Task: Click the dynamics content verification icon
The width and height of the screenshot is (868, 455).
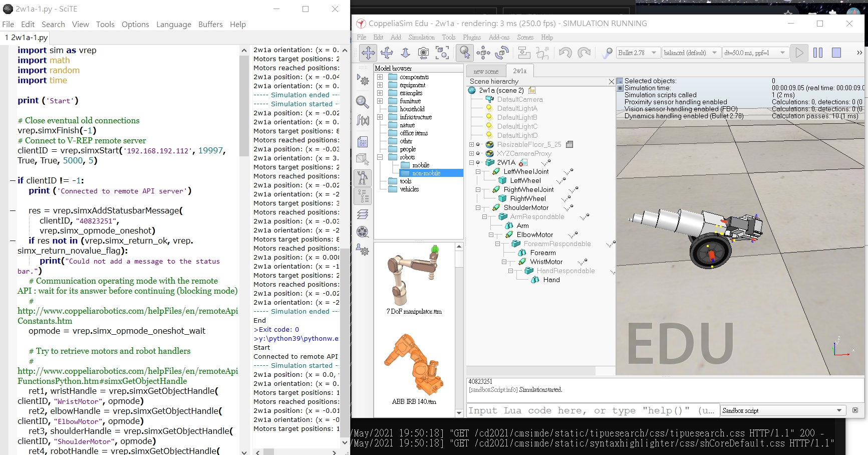Action: [607, 53]
